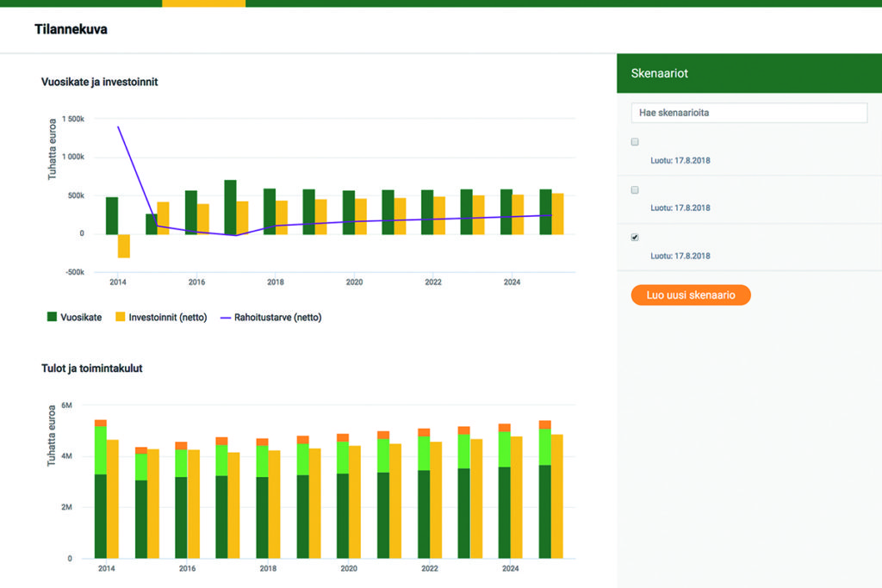The image size is (882, 588).
Task: Click the 2M axis label in lower chart
Action: (66, 507)
